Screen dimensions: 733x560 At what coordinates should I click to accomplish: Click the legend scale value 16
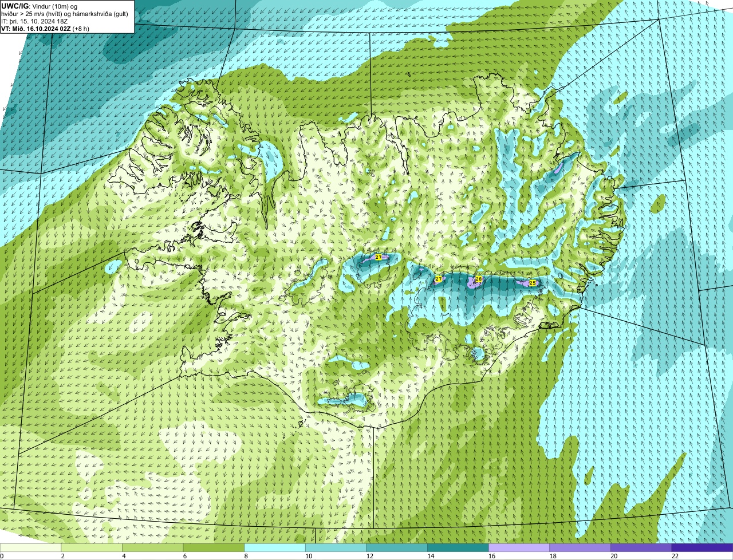[x=492, y=555]
